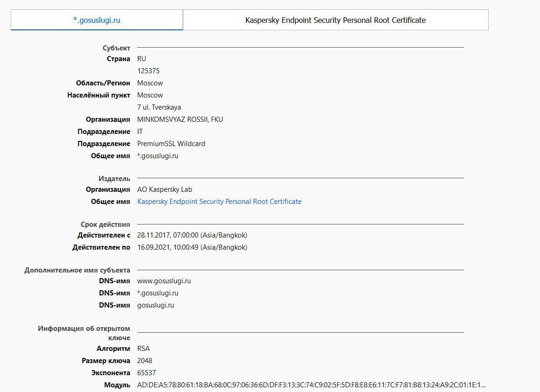The height and width of the screenshot is (392, 540).
Task: Select the key size 2048
Action: (x=145, y=361)
